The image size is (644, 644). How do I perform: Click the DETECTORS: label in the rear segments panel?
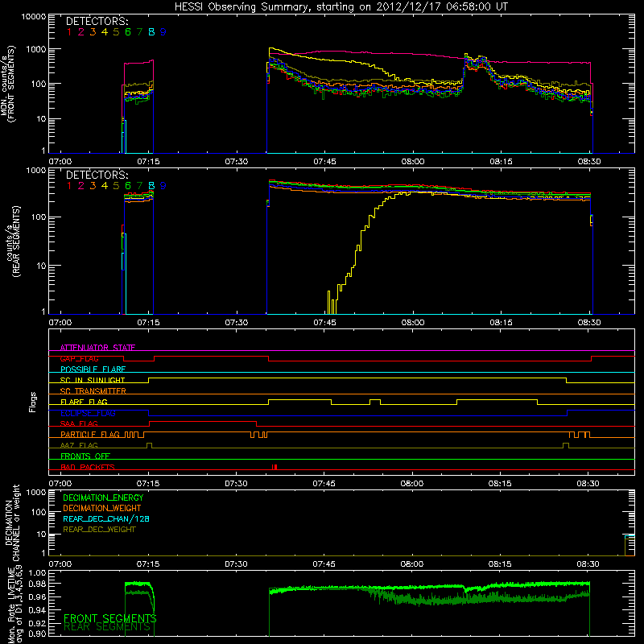pyautogui.click(x=97, y=175)
